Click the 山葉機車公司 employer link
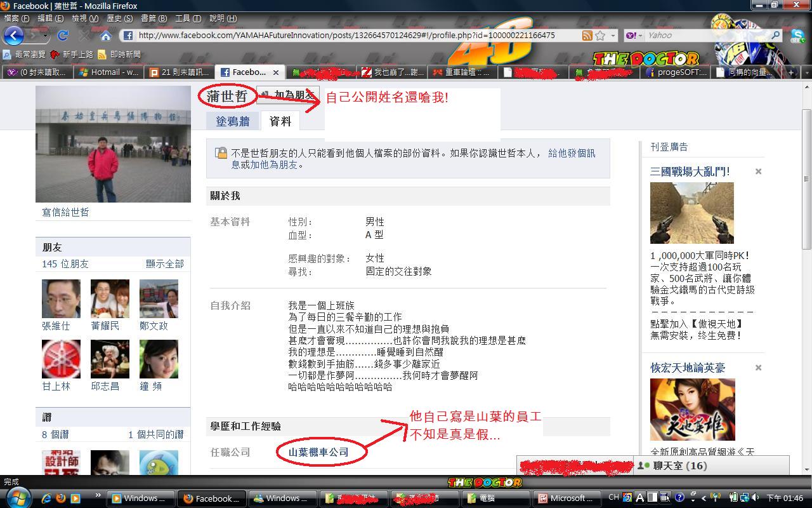This screenshot has height=508, width=812. pyautogui.click(x=318, y=452)
